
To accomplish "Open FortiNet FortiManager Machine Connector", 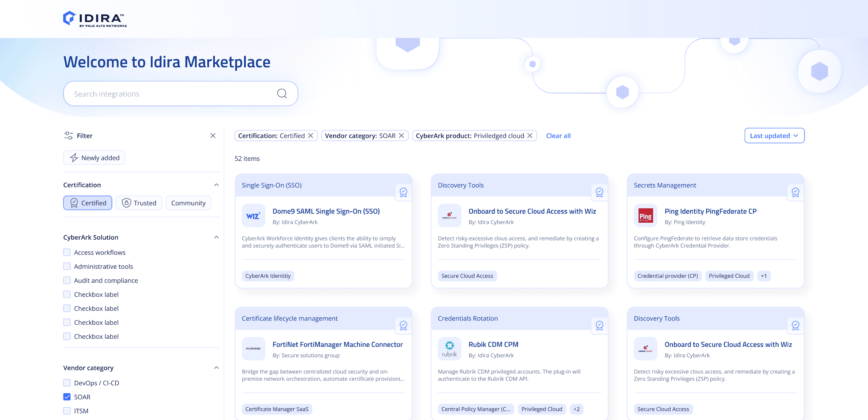I will [337, 345].
